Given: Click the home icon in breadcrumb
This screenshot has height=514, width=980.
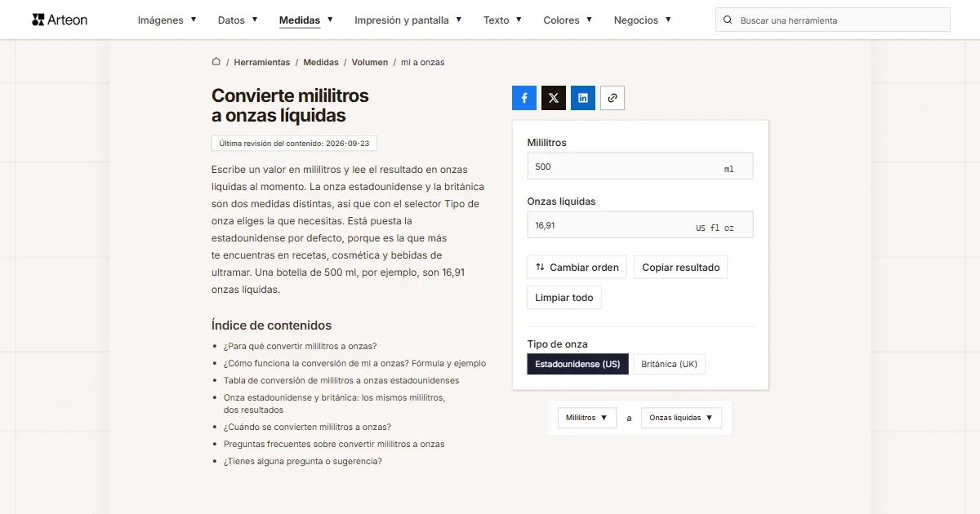Looking at the screenshot, I should tap(216, 62).
